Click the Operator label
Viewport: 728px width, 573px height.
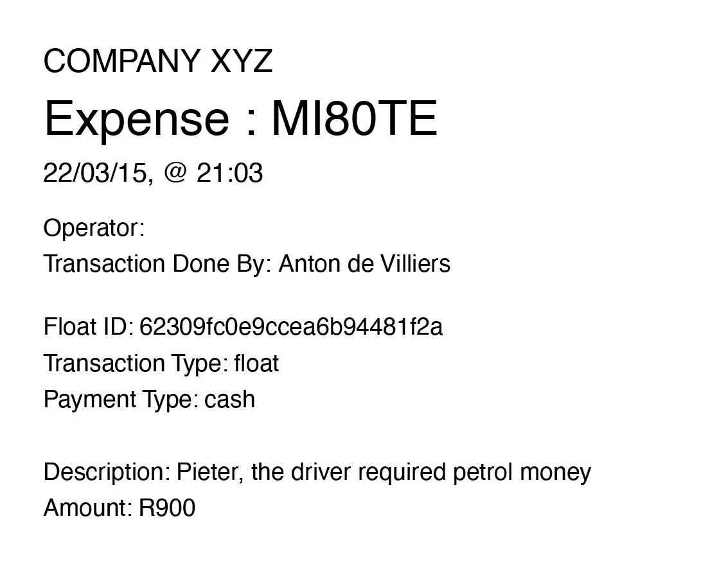point(94,228)
